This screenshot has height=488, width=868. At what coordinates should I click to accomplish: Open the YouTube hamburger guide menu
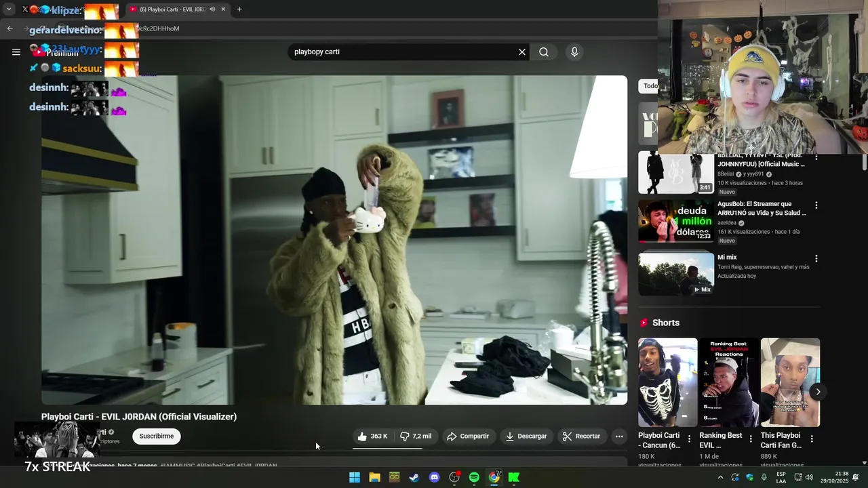[16, 52]
